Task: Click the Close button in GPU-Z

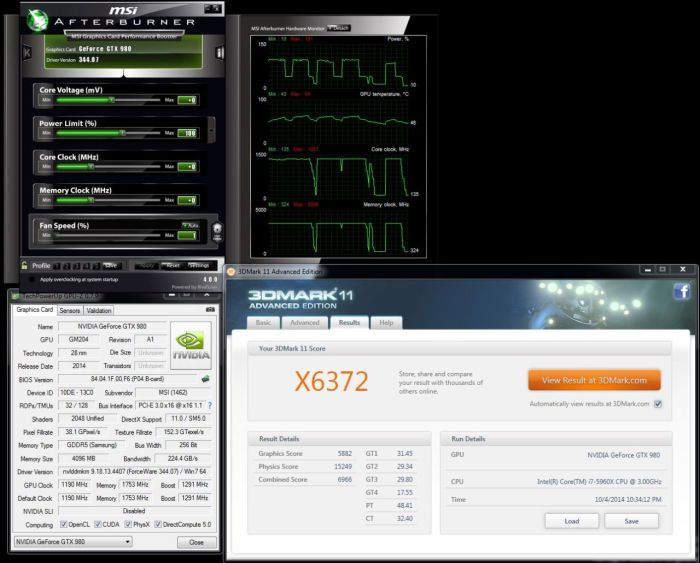Action: pos(196,542)
